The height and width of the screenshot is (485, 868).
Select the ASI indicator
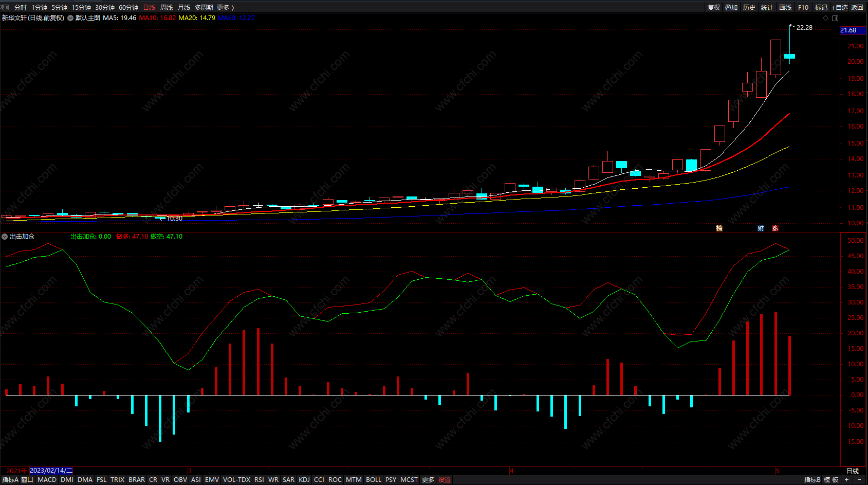(x=196, y=480)
